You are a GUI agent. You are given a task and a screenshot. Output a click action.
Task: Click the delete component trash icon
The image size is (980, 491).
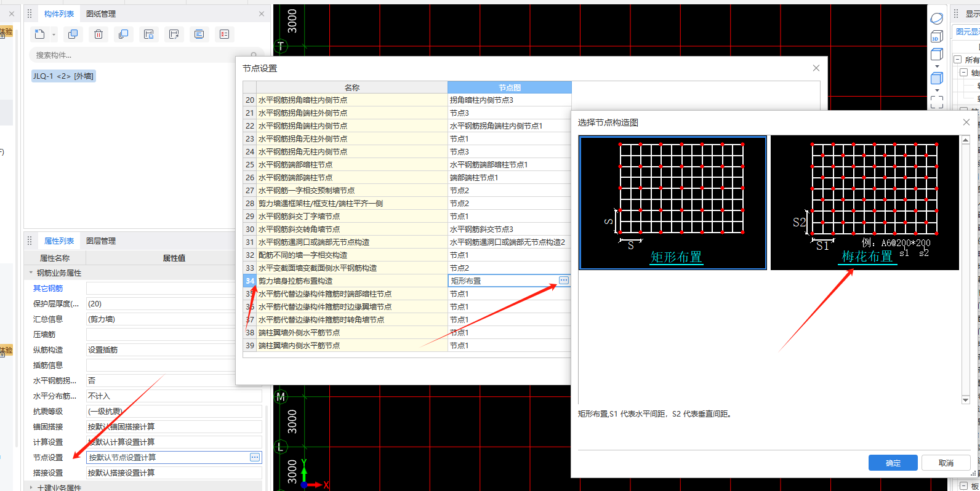(x=98, y=34)
